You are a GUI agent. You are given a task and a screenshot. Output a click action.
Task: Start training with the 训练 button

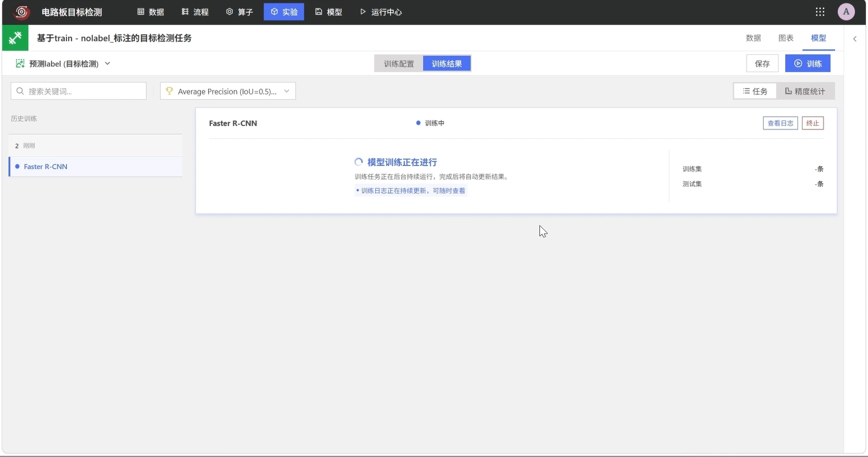click(808, 63)
